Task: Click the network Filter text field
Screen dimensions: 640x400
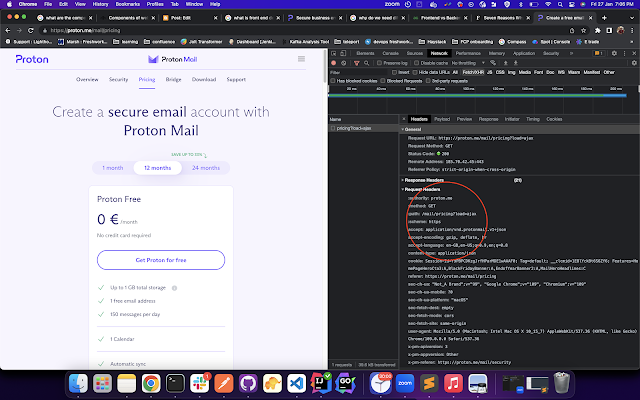Action: (x=359, y=72)
